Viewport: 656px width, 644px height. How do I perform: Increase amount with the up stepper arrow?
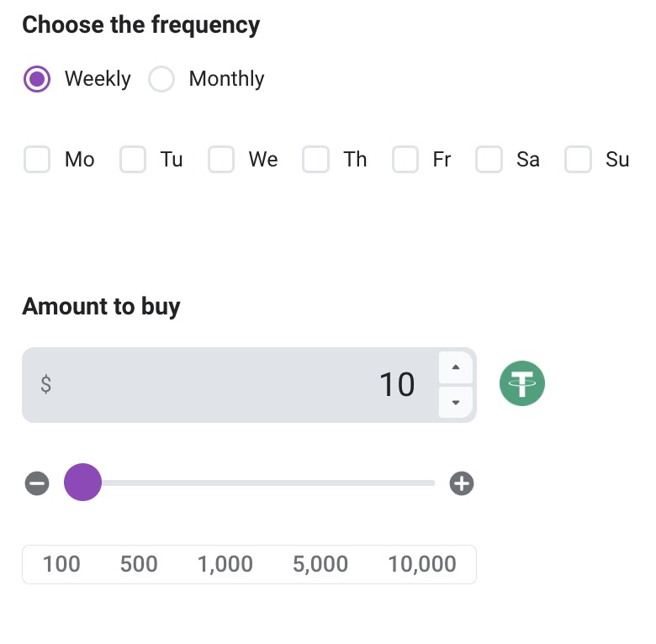coord(456,367)
